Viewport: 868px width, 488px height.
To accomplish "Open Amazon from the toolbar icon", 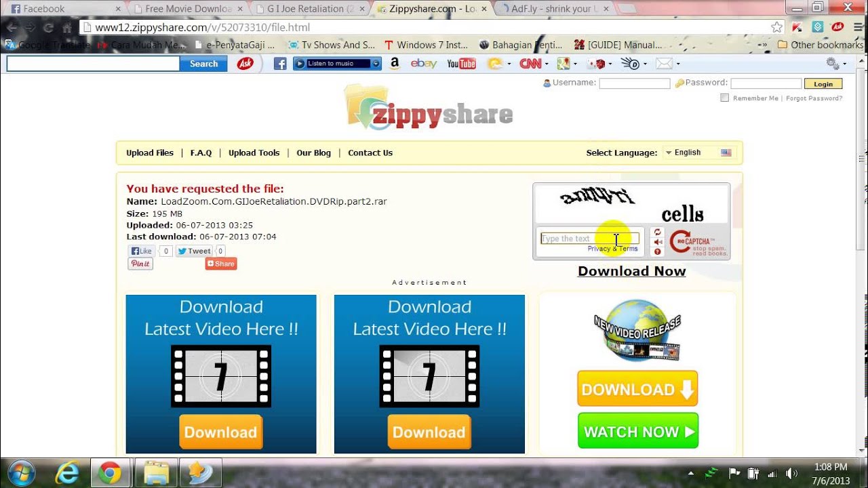I will [x=395, y=64].
